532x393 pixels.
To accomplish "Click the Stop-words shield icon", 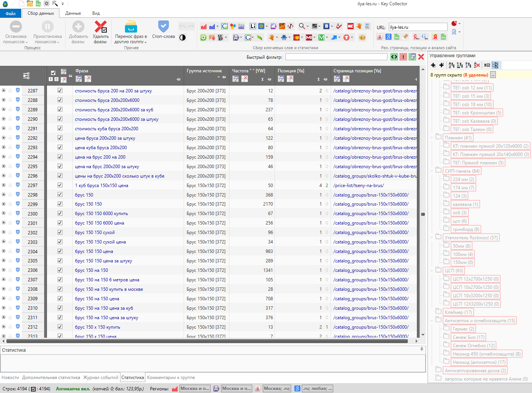I will (163, 27).
